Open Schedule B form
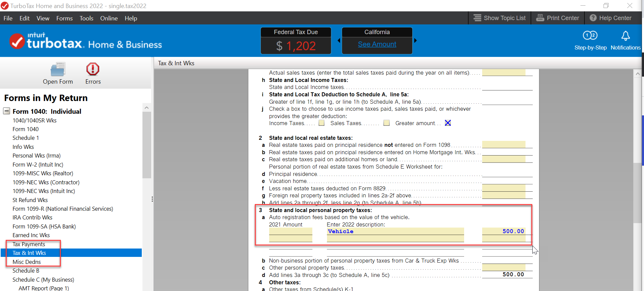 tap(26, 271)
